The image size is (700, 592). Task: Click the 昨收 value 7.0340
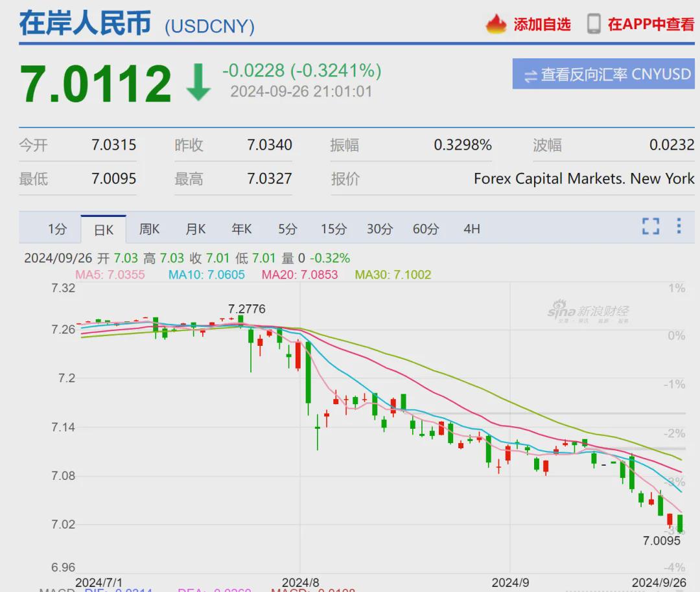pyautogui.click(x=270, y=145)
